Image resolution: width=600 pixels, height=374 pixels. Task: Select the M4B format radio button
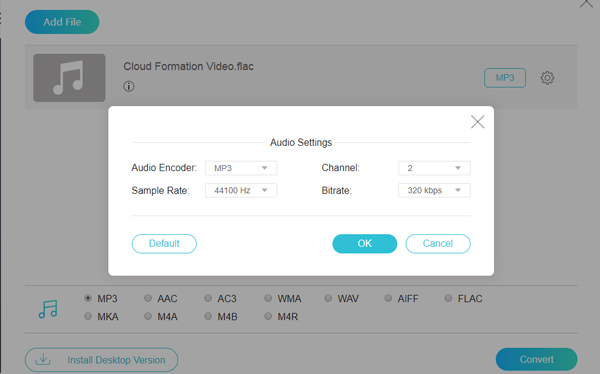[208, 316]
